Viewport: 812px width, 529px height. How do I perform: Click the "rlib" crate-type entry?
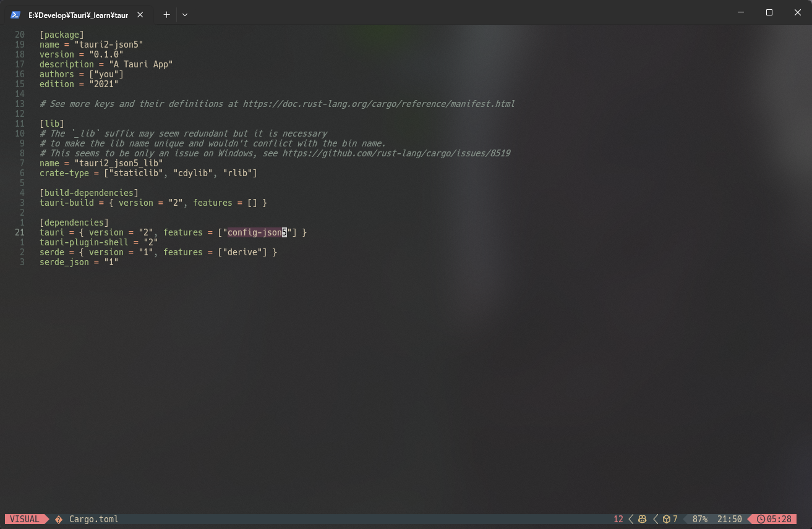point(237,173)
